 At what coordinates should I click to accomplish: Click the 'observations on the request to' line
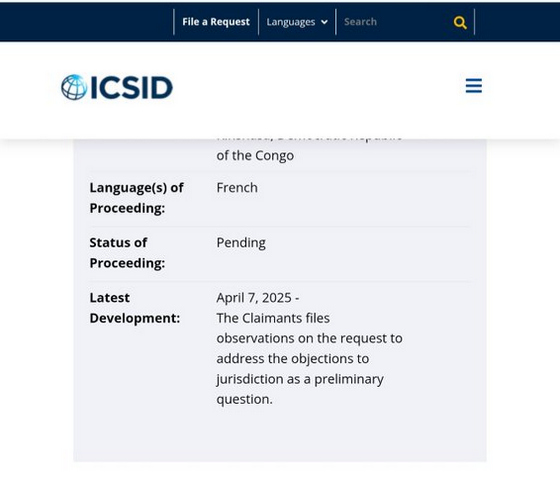tap(309, 339)
